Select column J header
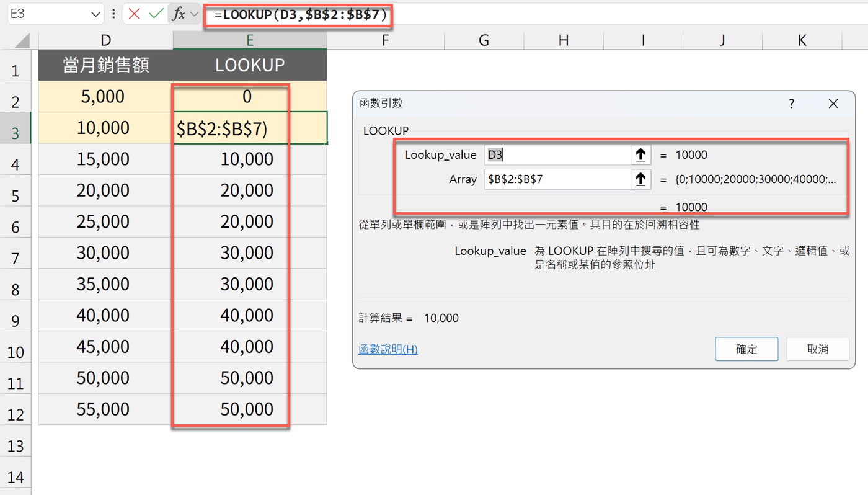 722,41
